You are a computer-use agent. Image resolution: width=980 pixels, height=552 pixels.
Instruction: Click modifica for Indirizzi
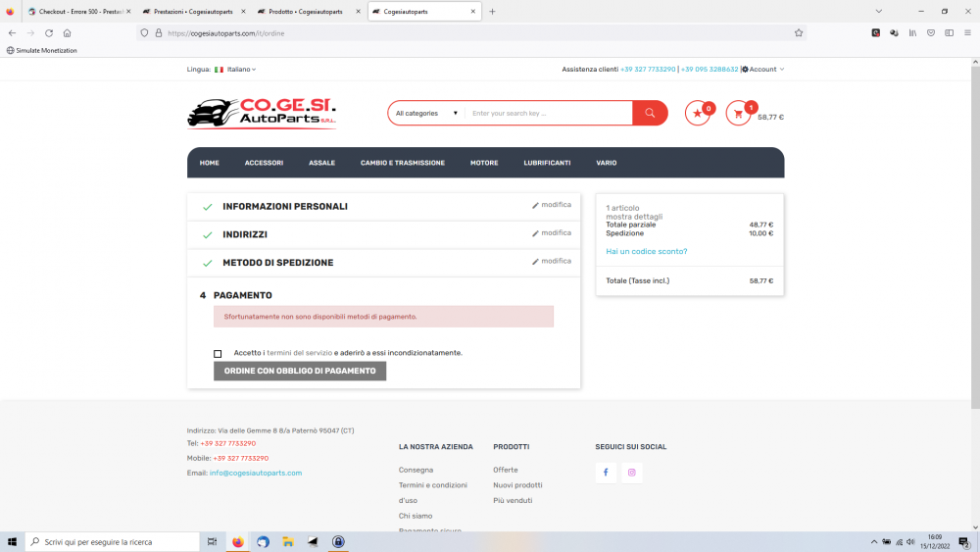point(551,233)
